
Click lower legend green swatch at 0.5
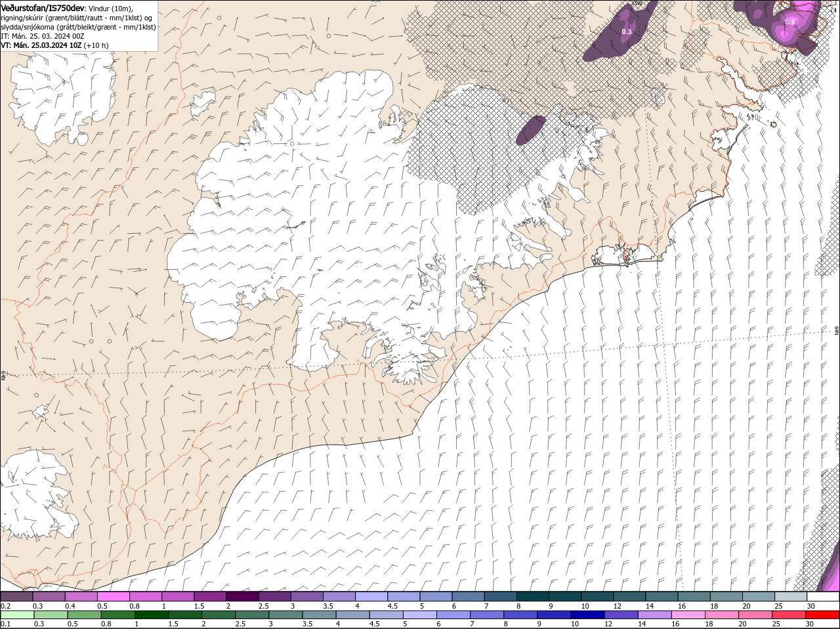[84, 615]
